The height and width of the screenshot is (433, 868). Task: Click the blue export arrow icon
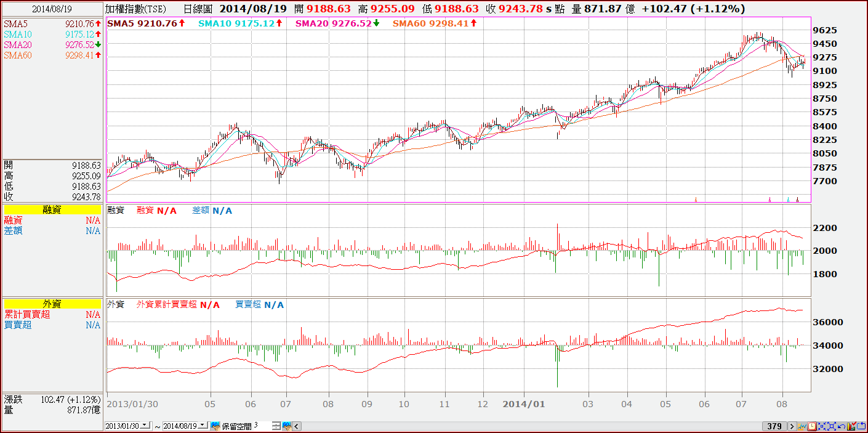pyautogui.click(x=861, y=426)
